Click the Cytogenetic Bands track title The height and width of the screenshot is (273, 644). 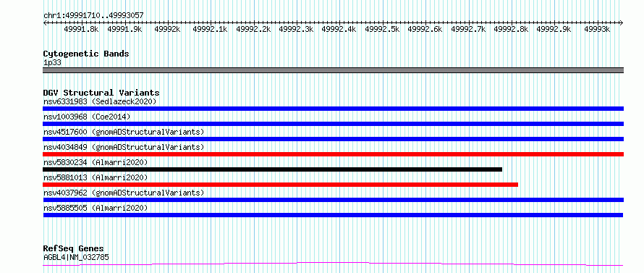tap(86, 54)
